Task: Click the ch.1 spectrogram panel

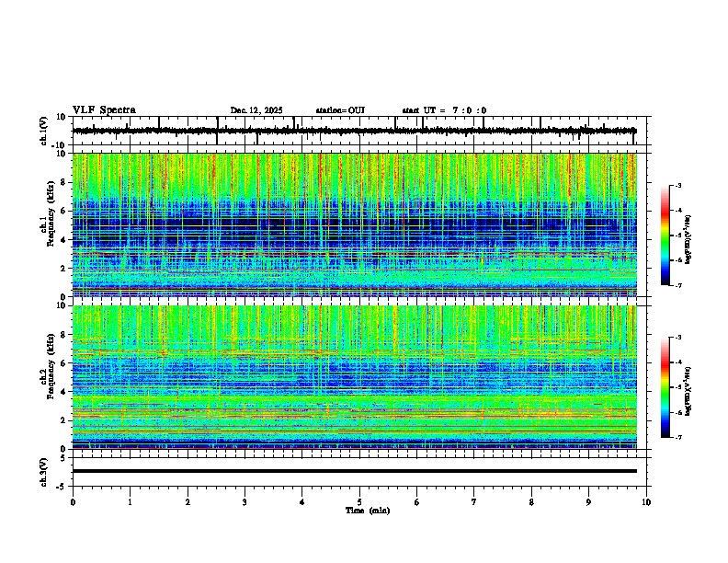Action: coord(355,224)
